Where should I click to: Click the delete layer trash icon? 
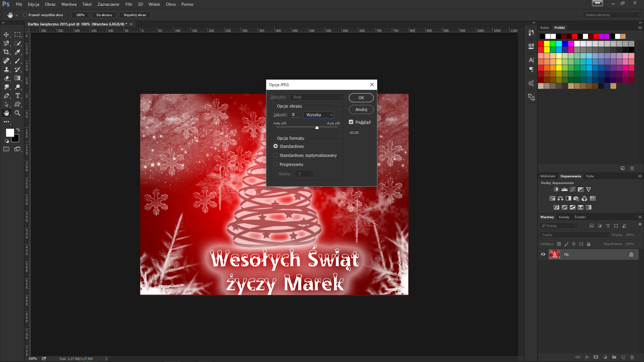(x=632, y=357)
